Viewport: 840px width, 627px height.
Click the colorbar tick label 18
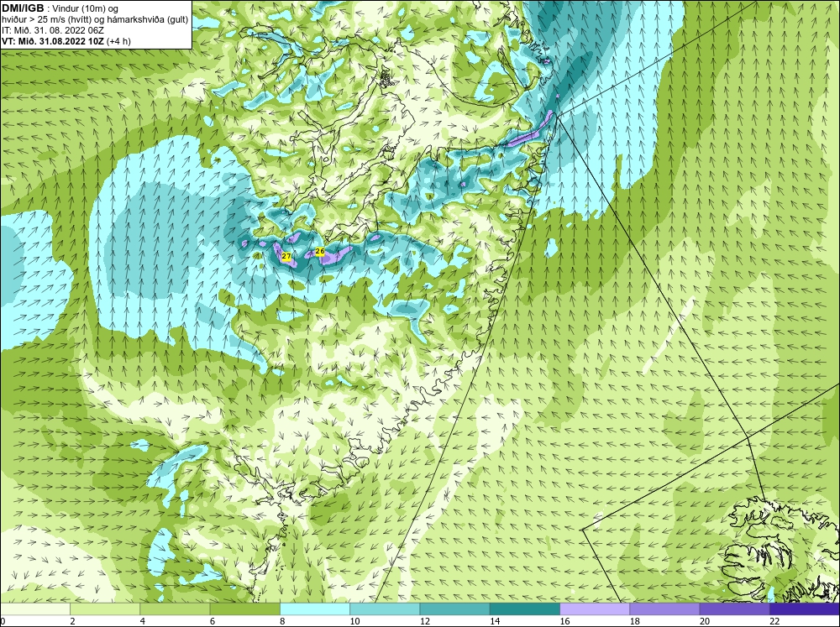(634, 621)
